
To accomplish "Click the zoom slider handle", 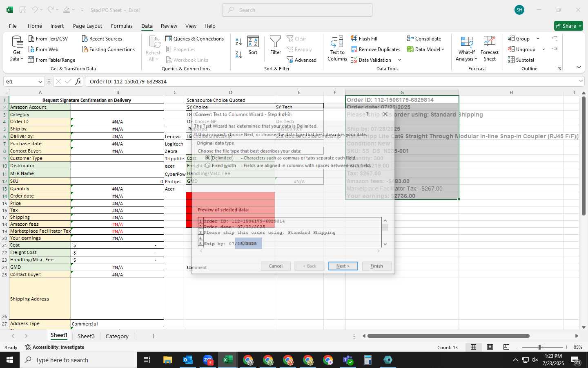I will point(539,347).
